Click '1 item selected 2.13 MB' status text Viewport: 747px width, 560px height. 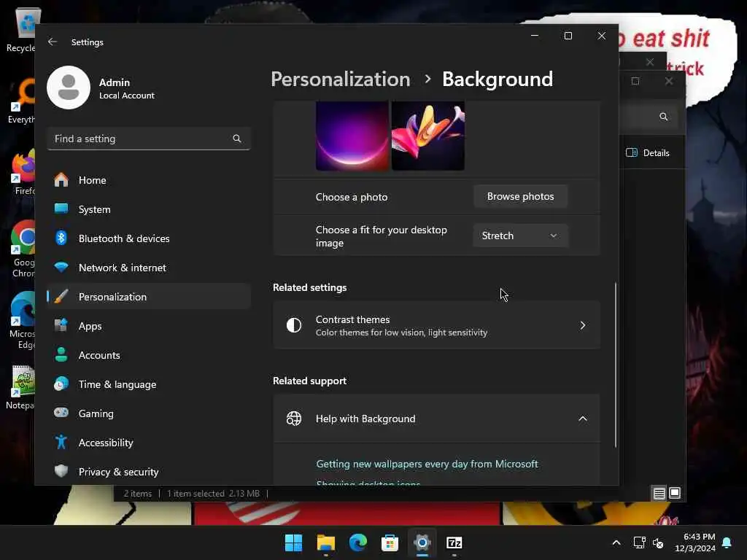pyautogui.click(x=213, y=494)
